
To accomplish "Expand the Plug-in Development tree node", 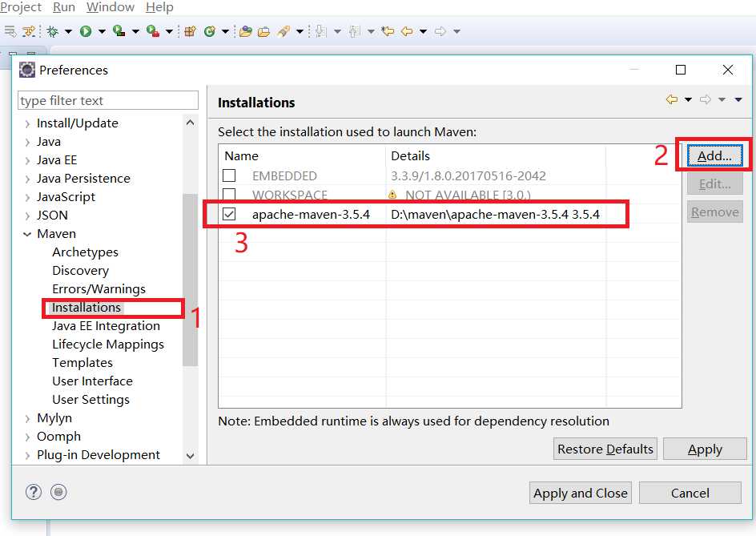I will point(27,455).
